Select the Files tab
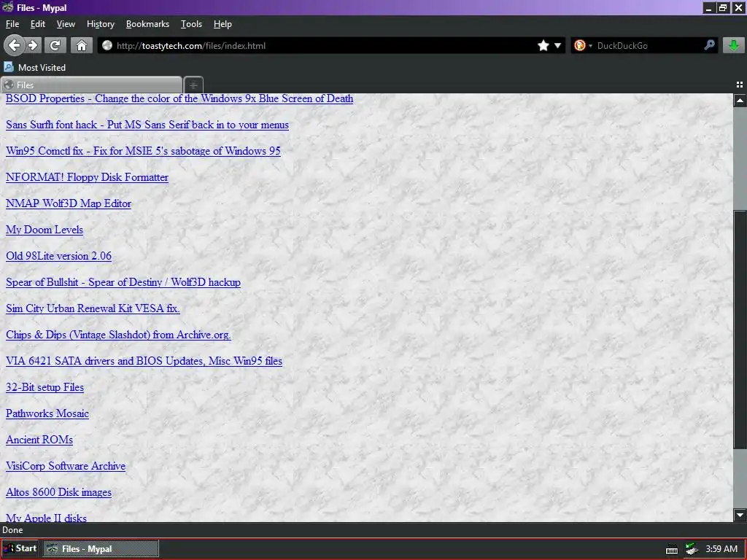This screenshot has height=560, width=747. coord(91,85)
